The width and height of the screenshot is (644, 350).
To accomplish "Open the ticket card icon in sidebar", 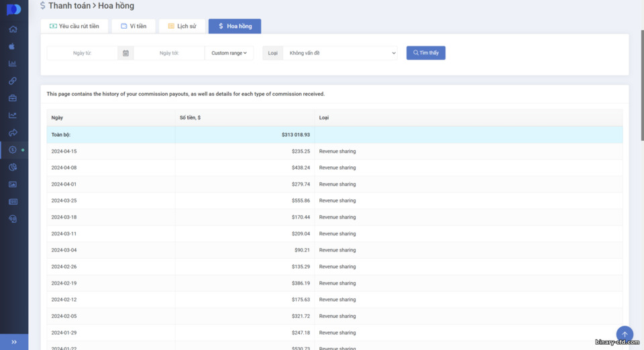I will 13,201.
